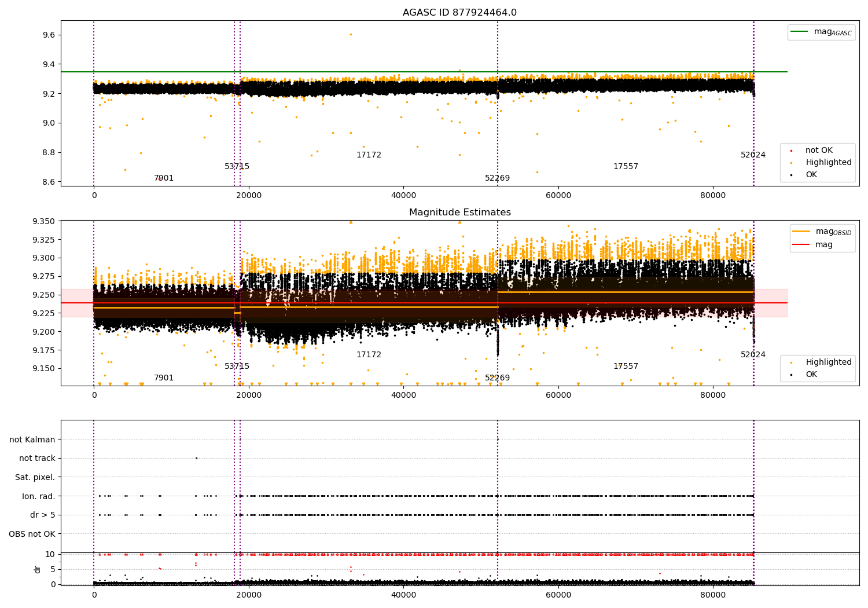Click 'Highlighted' legend entry in middle plot
Screen dimensions: 868x608
pos(822,362)
